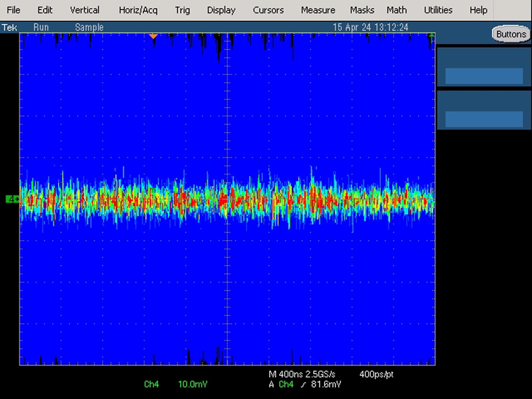Image resolution: width=532 pixels, height=399 pixels.
Task: Select the Ch4 10.0mV scale readout
Action: [176, 384]
